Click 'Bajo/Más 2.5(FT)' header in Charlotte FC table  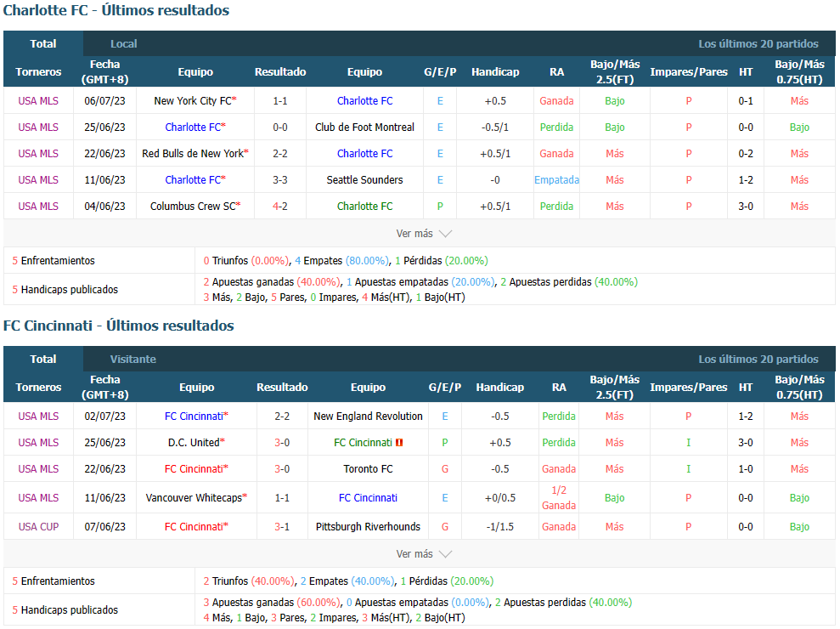click(615, 72)
